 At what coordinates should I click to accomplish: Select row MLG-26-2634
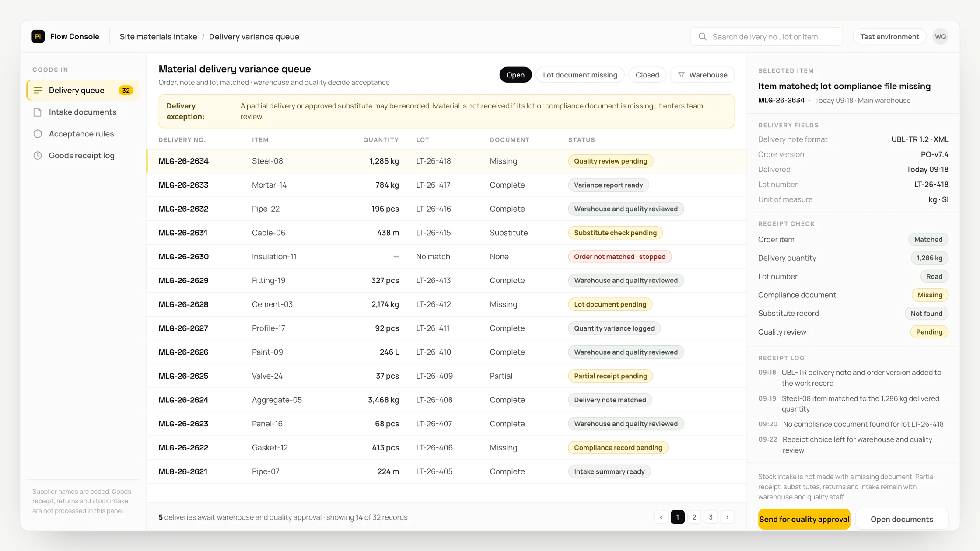(446, 161)
